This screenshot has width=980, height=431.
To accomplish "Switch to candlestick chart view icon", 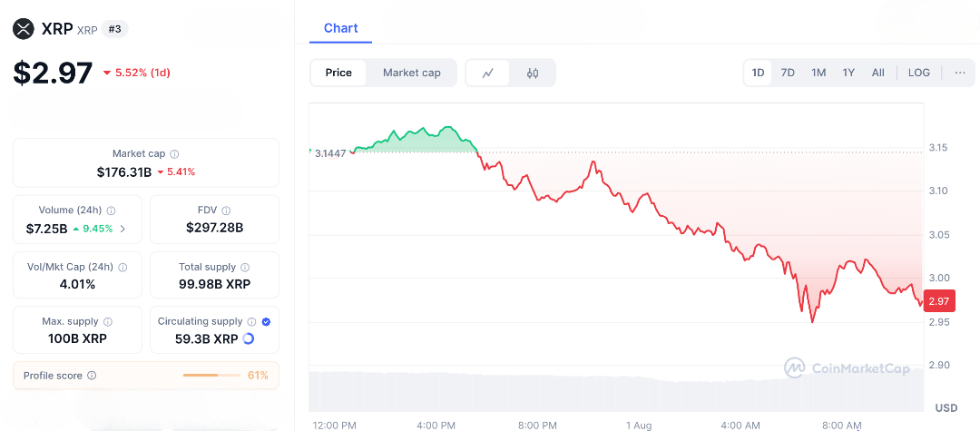I will coord(533,73).
